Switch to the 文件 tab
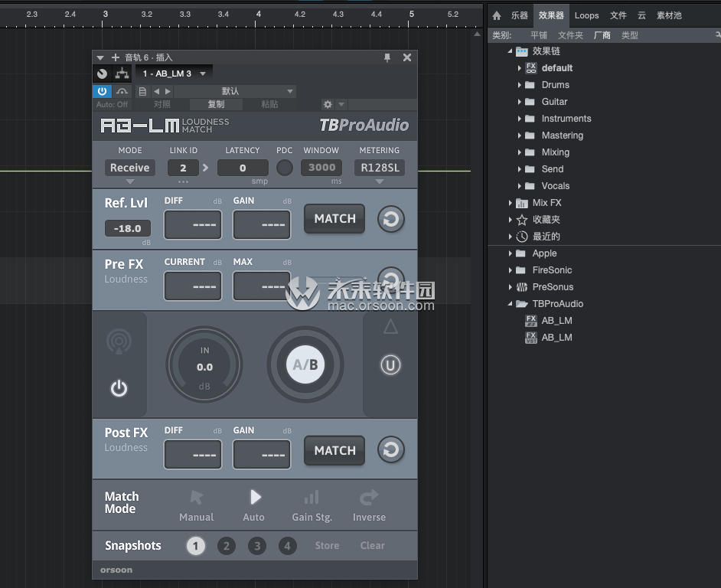Viewport: 721px width, 588px height. (618, 15)
